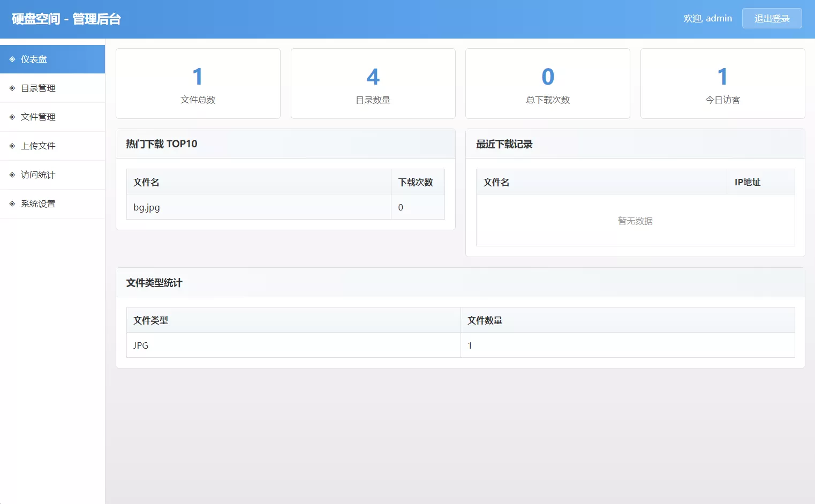Open the 目录管理 menu item
The image size is (815, 504).
(x=37, y=88)
